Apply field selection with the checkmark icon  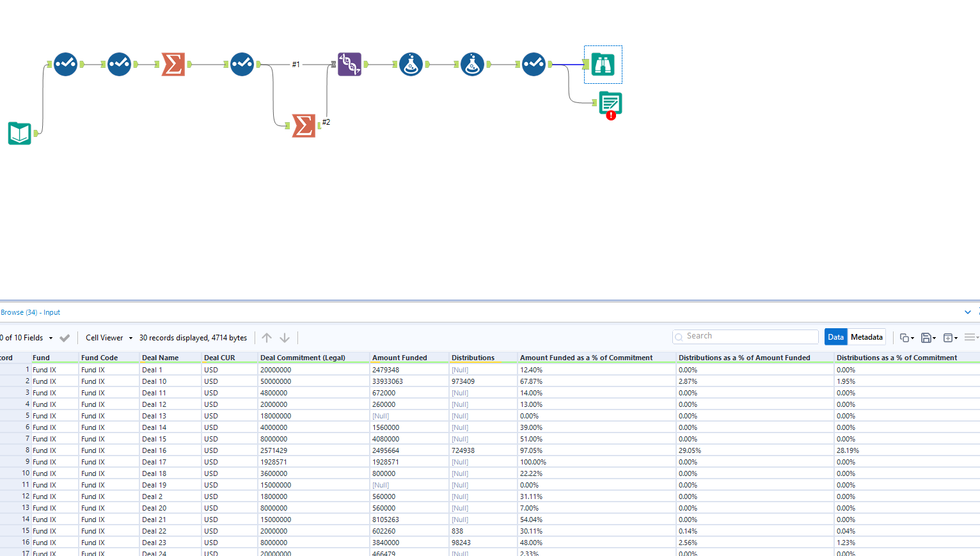(65, 338)
